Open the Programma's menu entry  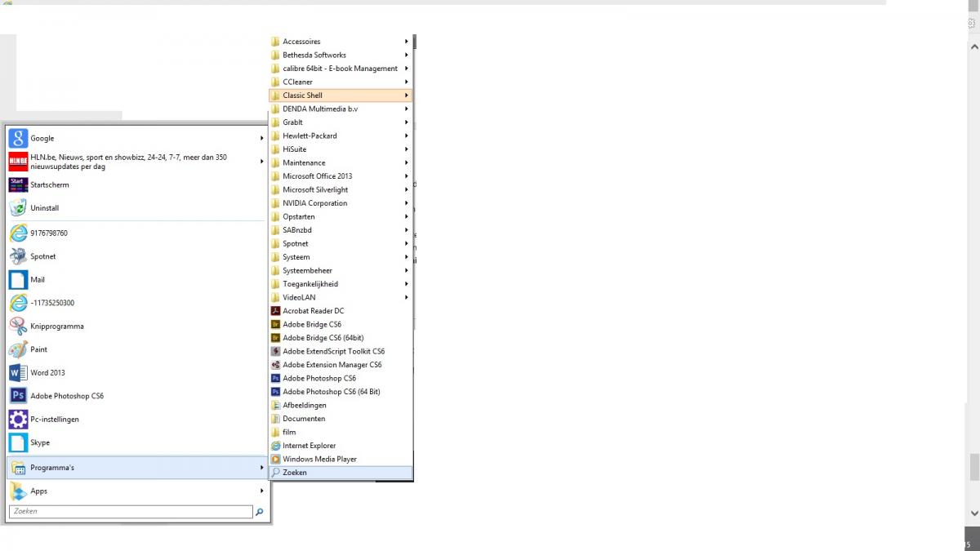[x=137, y=468]
